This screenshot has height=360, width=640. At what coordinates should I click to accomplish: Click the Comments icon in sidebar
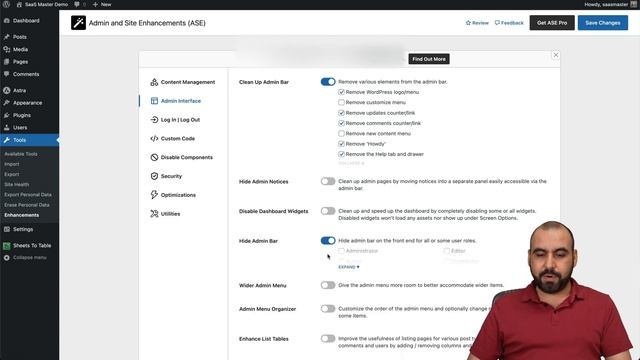coord(7,74)
